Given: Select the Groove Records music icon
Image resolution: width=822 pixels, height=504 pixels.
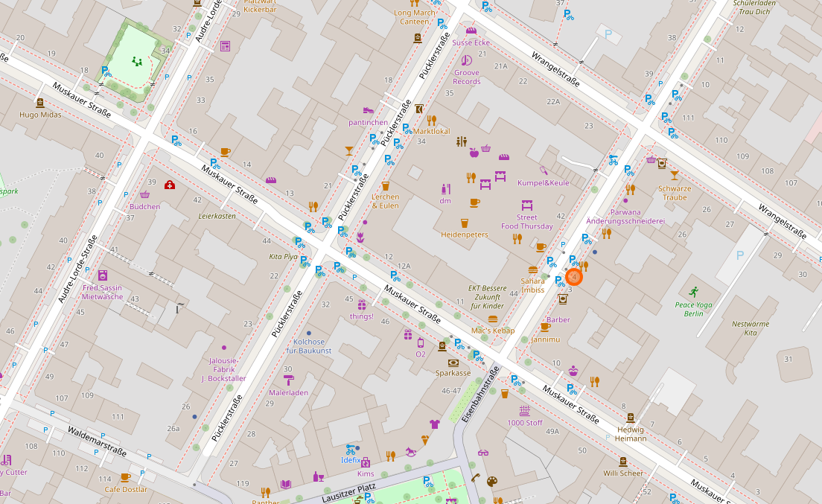Looking at the screenshot, I should pos(467,60).
